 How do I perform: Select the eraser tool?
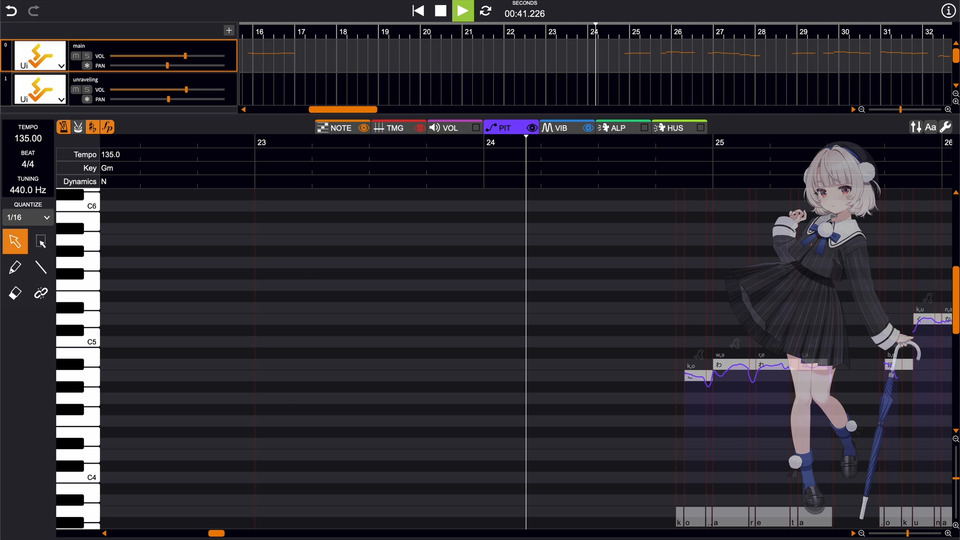click(x=15, y=293)
